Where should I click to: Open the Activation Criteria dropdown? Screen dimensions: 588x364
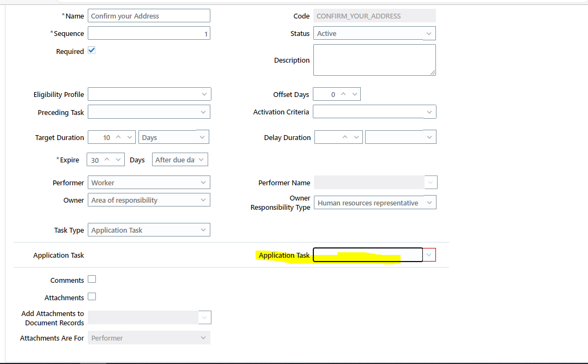(374, 112)
